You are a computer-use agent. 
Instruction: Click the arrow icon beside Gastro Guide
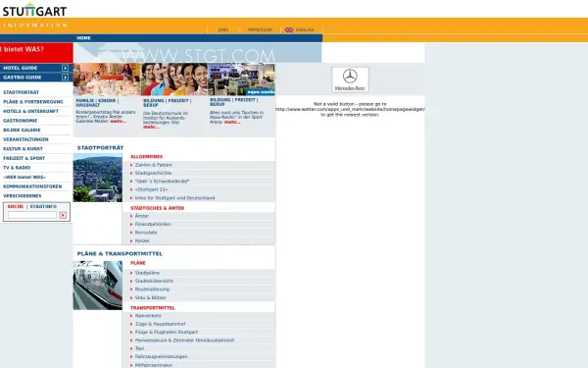pyautogui.click(x=65, y=78)
